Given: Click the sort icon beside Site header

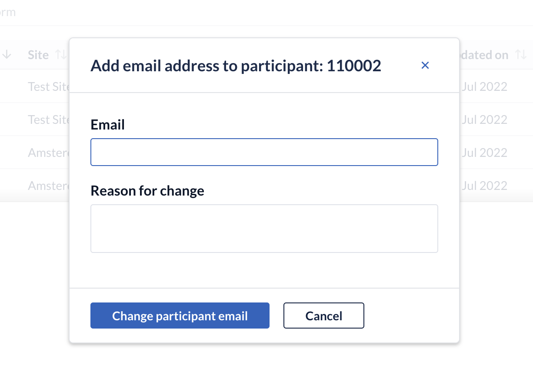Looking at the screenshot, I should [61, 55].
